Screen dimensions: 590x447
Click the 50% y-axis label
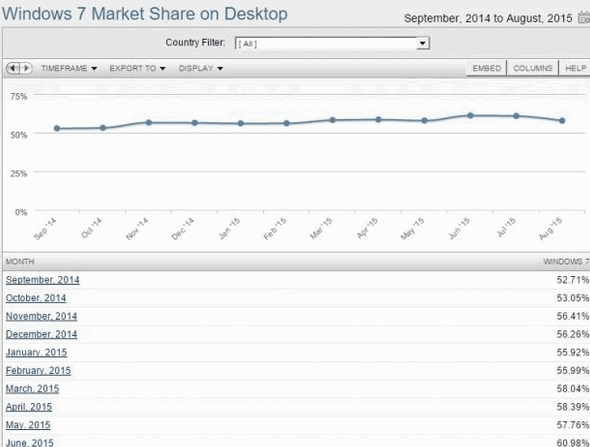[x=19, y=135]
